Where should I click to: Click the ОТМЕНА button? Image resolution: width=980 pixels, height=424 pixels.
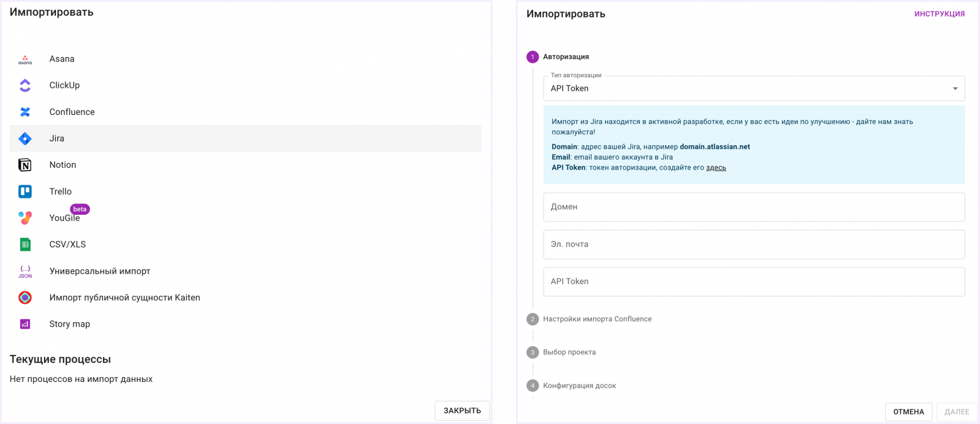[x=908, y=412]
